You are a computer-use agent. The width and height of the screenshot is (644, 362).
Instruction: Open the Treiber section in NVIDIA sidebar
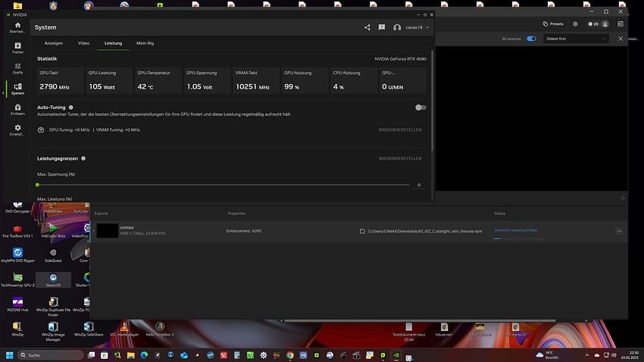pos(17,48)
